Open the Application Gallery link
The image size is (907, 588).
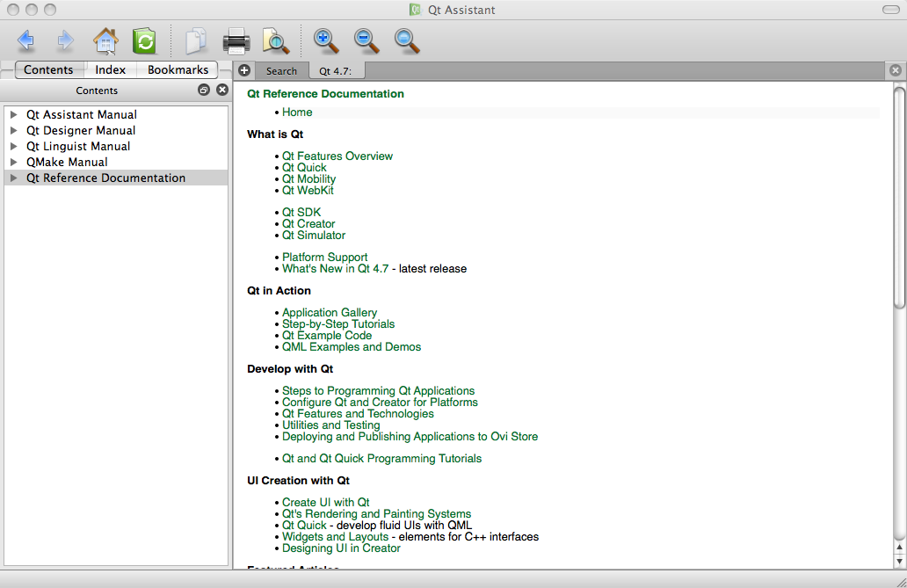click(x=329, y=313)
